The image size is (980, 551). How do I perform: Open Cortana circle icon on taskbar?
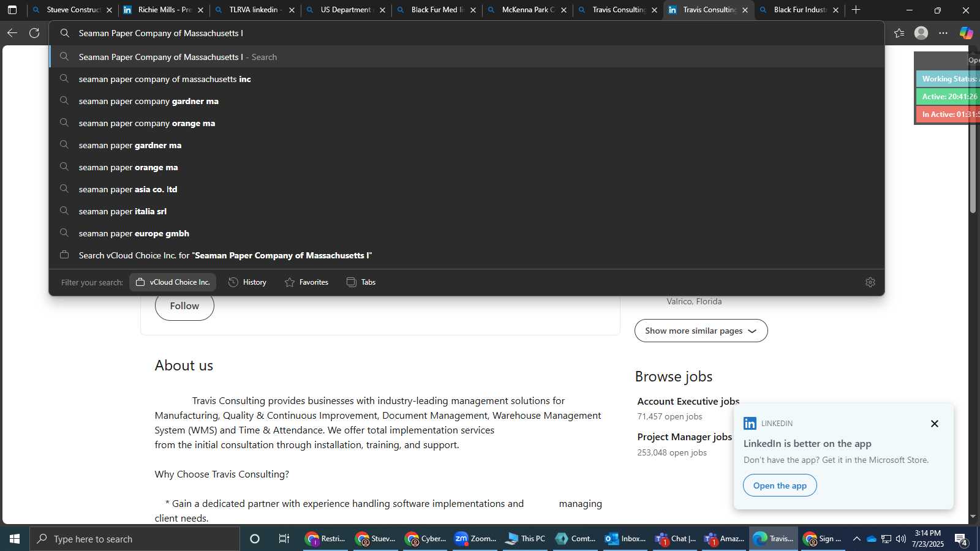(255, 539)
